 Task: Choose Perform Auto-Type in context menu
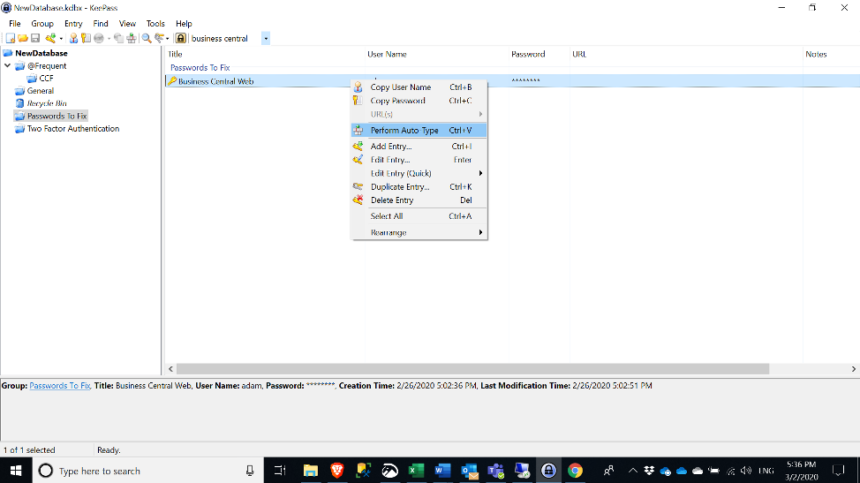(x=419, y=130)
